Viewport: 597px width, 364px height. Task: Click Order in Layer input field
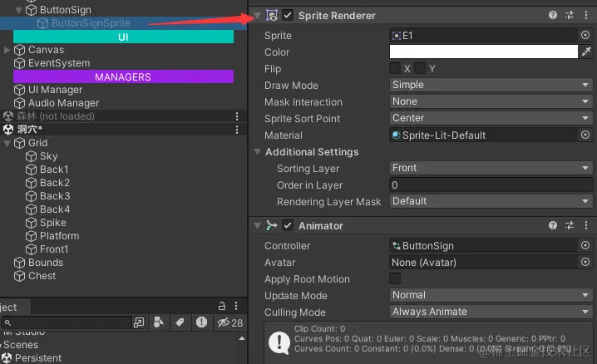(491, 184)
